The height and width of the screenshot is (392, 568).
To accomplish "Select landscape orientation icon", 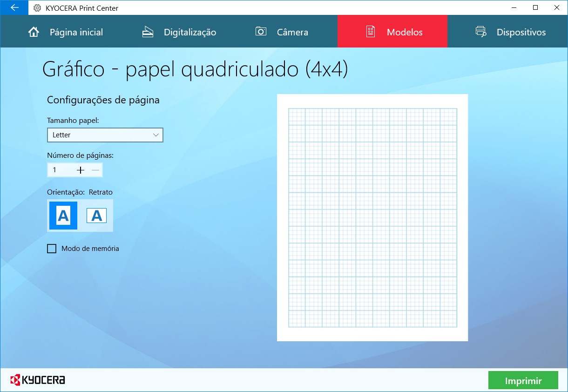I will pyautogui.click(x=96, y=216).
